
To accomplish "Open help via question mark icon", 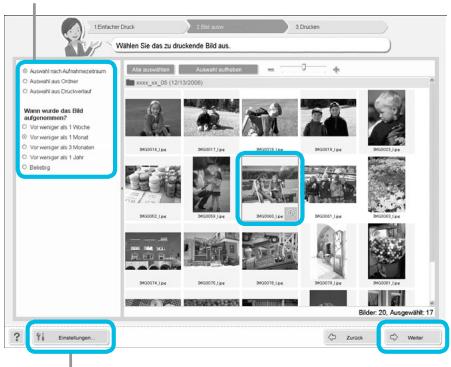I will click(x=16, y=337).
